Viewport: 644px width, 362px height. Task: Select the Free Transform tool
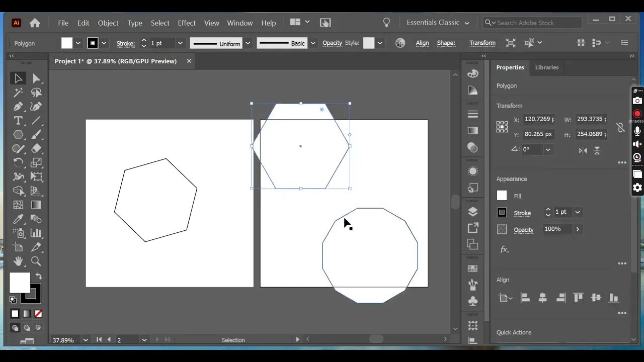[x=36, y=177]
